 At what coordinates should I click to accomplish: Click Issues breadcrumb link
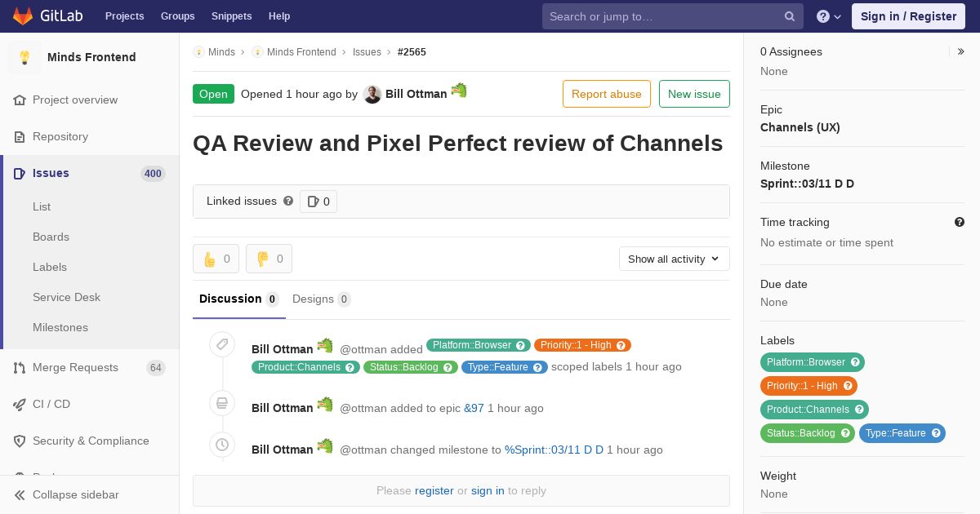(x=367, y=51)
